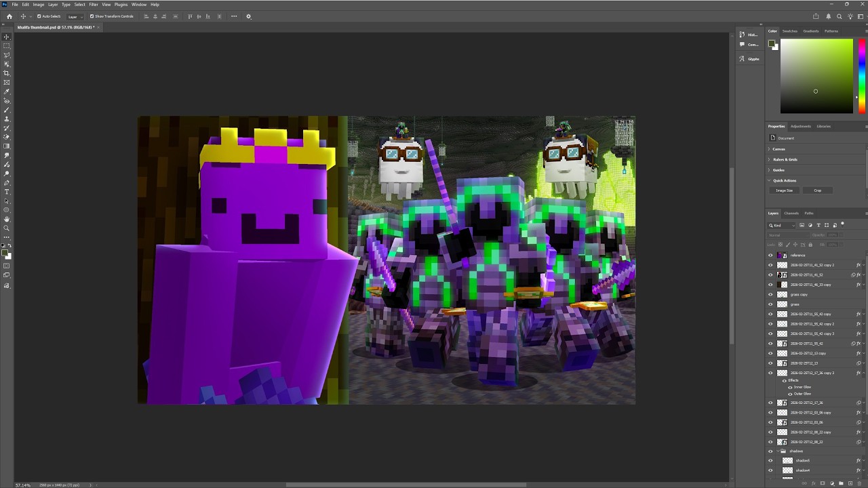This screenshot has height=488, width=868.
Task: Toggle Inner Glow effect visibility
Action: [790, 387]
